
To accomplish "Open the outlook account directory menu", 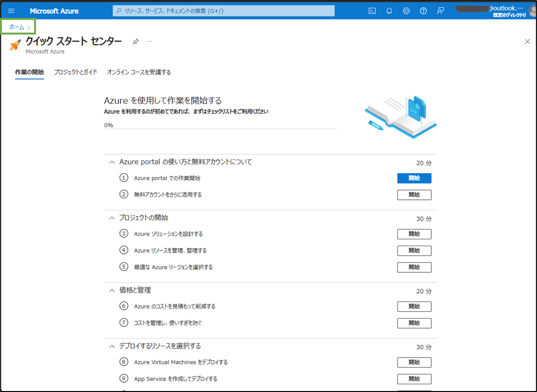I will tap(490, 11).
